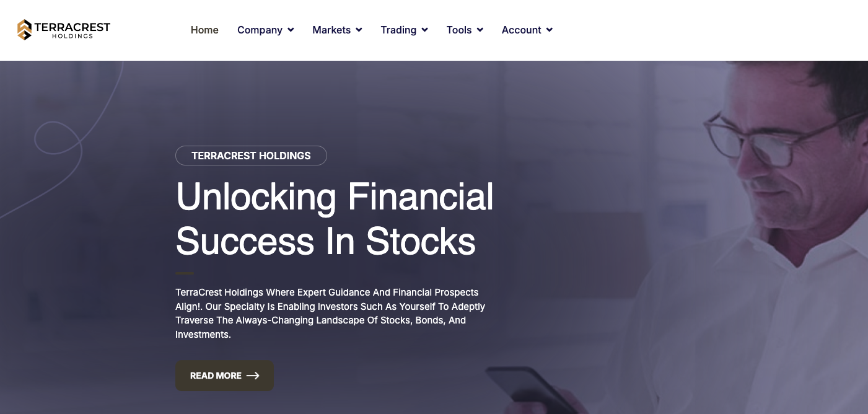Select Trading in the navigation bar
The height and width of the screenshot is (414, 868).
click(398, 30)
